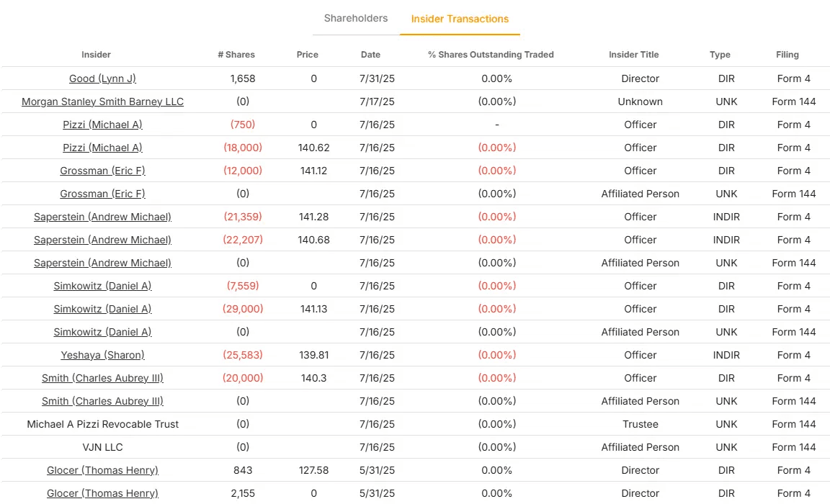The image size is (830, 504).
Task: Switch to the Shareholders tab
Action: pos(356,19)
